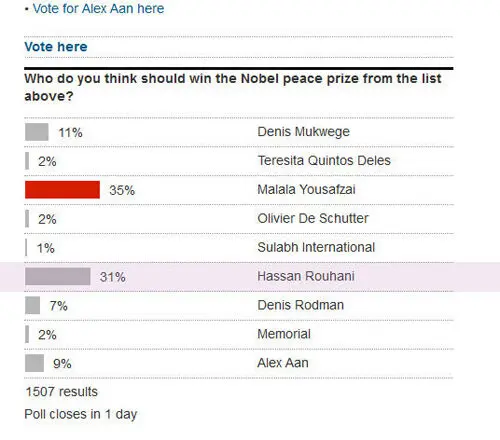
Task: Open the 'Vote for Alex Aan here' link
Action: coord(98,9)
